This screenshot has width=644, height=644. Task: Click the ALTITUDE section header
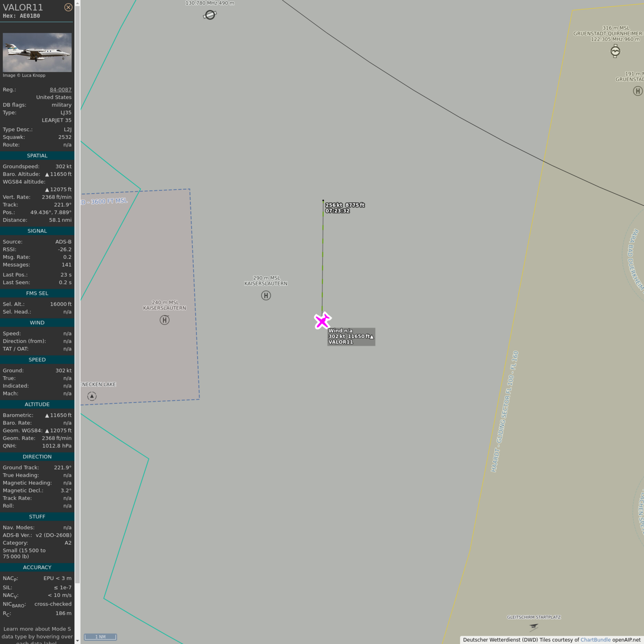(x=37, y=404)
